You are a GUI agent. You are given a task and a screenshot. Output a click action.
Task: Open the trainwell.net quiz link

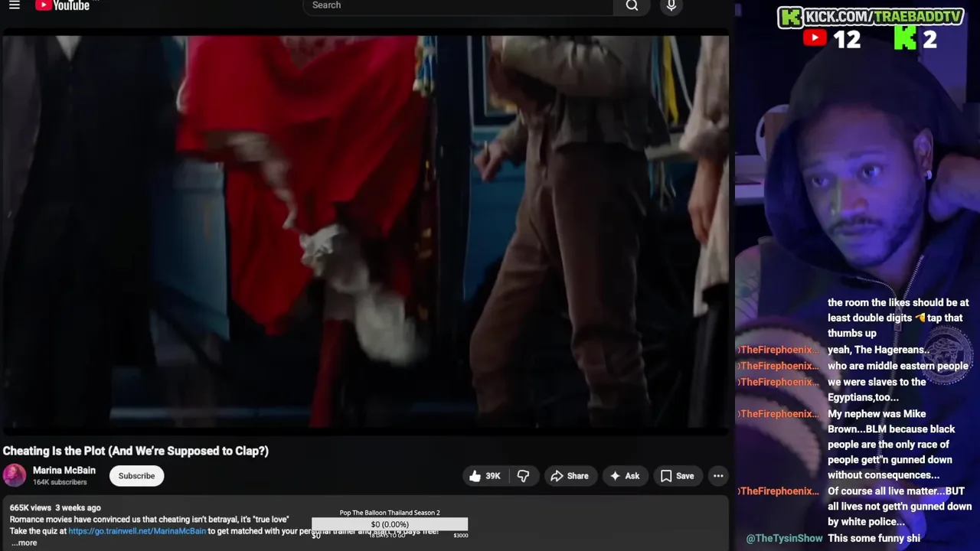coord(137,531)
